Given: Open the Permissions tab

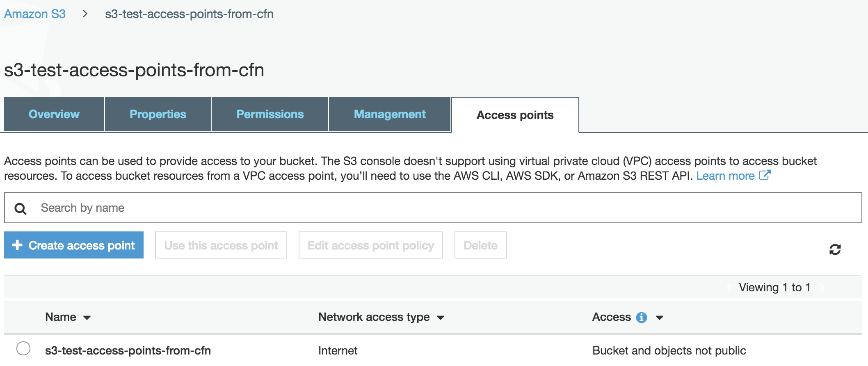Looking at the screenshot, I should [x=270, y=114].
